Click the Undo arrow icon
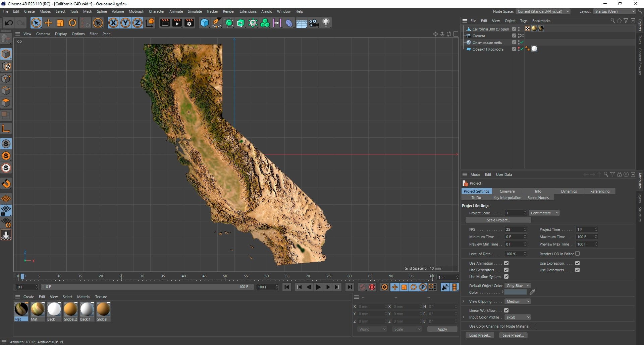644x345 pixels. click(x=9, y=23)
